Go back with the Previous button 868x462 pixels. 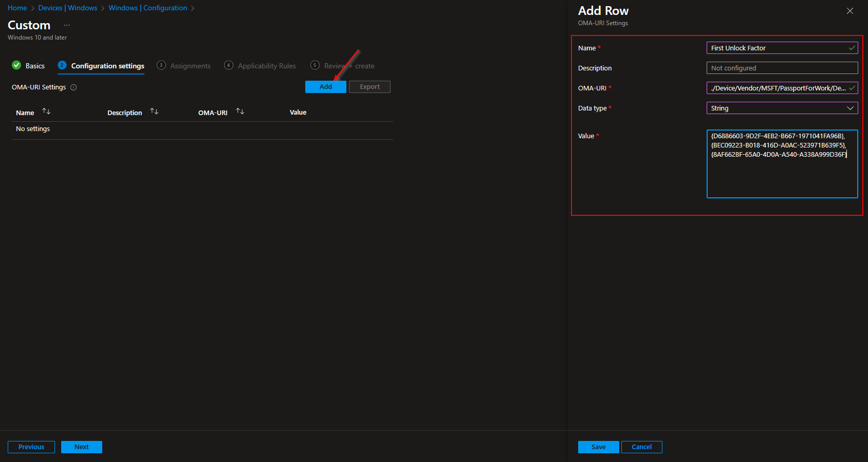(31, 447)
